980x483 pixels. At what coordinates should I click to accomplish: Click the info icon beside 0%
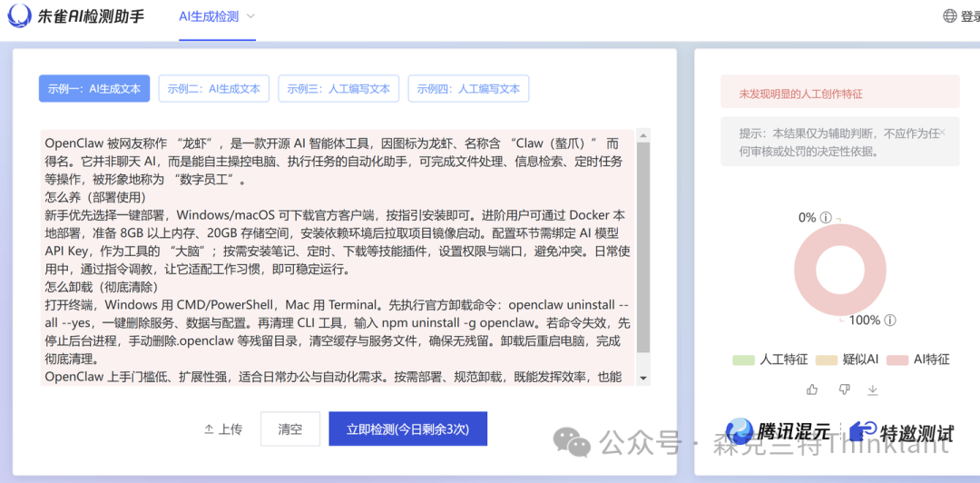(x=826, y=218)
